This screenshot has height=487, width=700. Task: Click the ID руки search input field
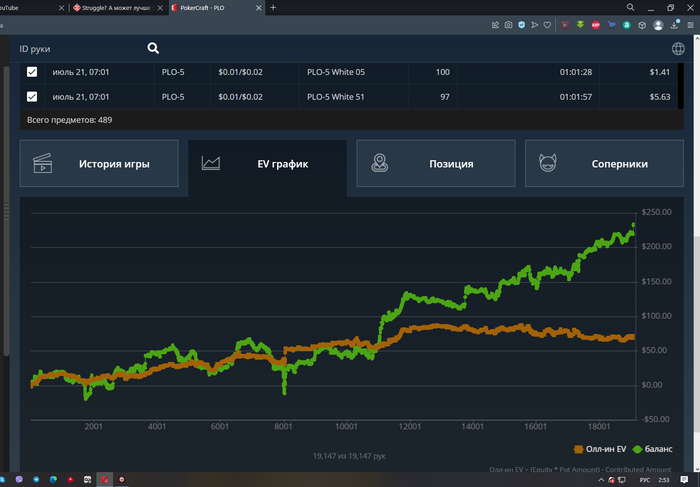tap(80, 49)
